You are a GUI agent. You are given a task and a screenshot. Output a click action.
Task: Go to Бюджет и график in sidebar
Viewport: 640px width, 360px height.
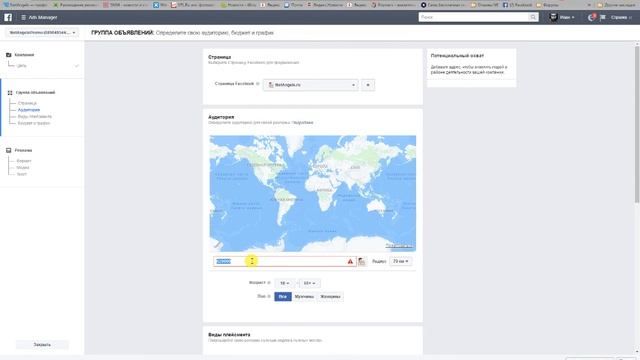pyautogui.click(x=34, y=123)
